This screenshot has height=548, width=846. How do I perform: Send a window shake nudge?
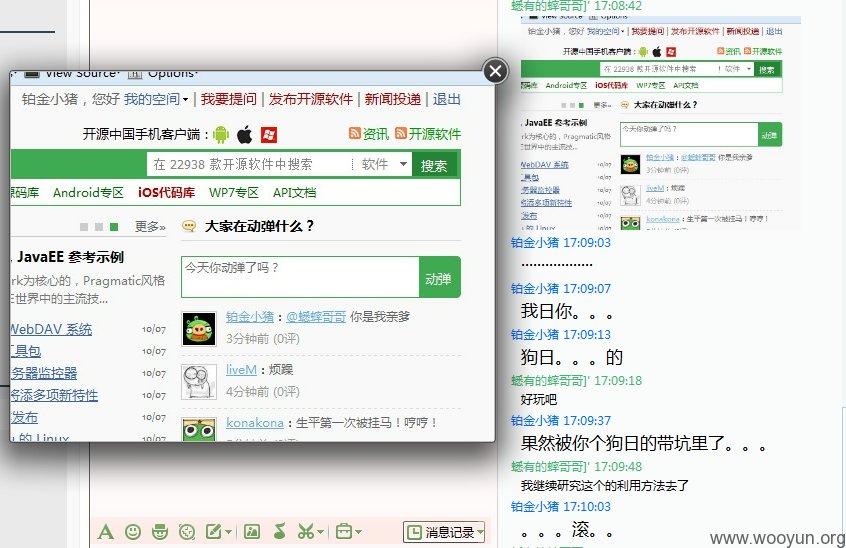tap(187, 532)
